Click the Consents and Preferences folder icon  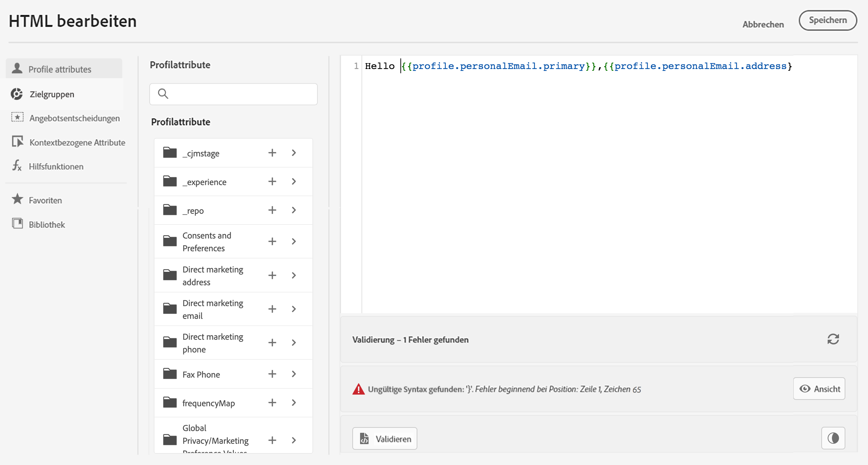[170, 241]
